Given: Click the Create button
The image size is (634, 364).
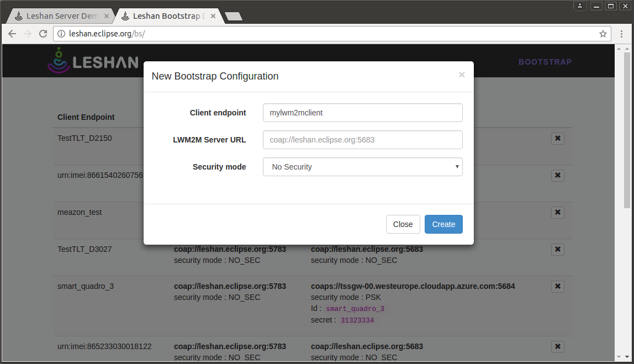Looking at the screenshot, I should [443, 224].
